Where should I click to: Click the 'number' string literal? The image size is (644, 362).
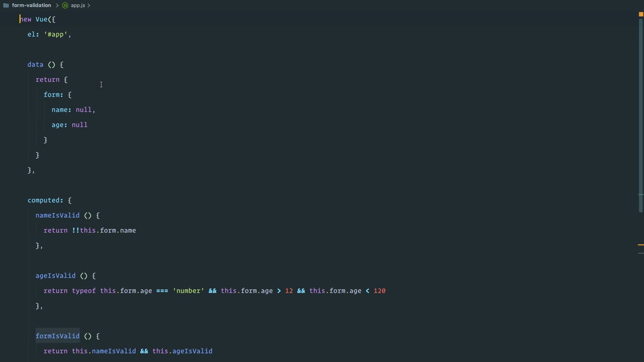188,291
